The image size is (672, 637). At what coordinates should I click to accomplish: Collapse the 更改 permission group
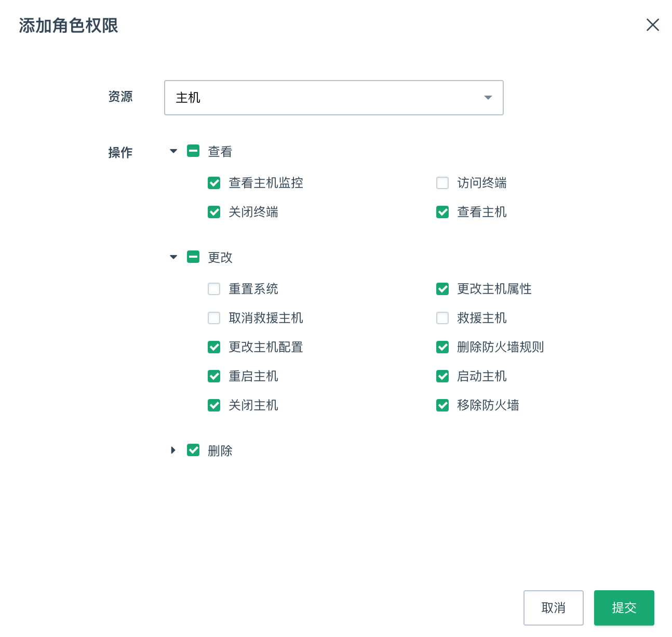173,257
